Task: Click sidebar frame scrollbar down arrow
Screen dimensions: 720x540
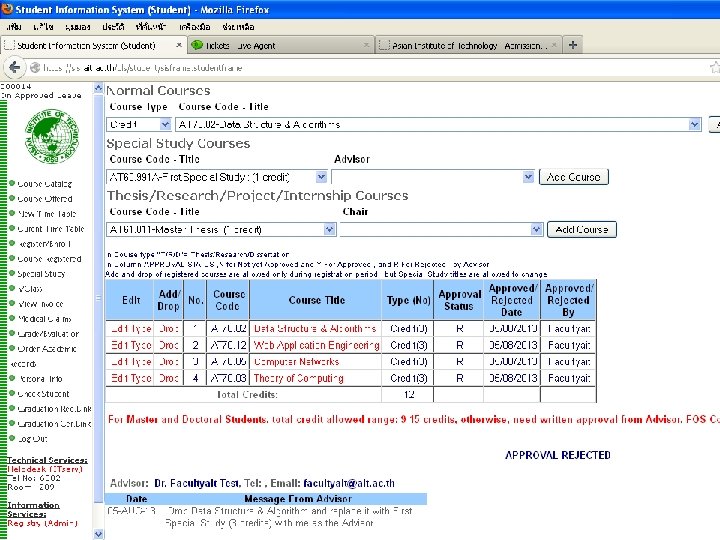Action: pos(98,534)
